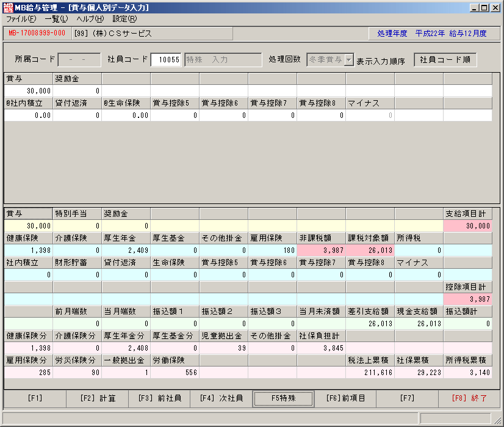Image resolution: width=504 pixels, height=427 pixels.
Task: Click the 差引支給額 value 26,013
Action: (370, 324)
